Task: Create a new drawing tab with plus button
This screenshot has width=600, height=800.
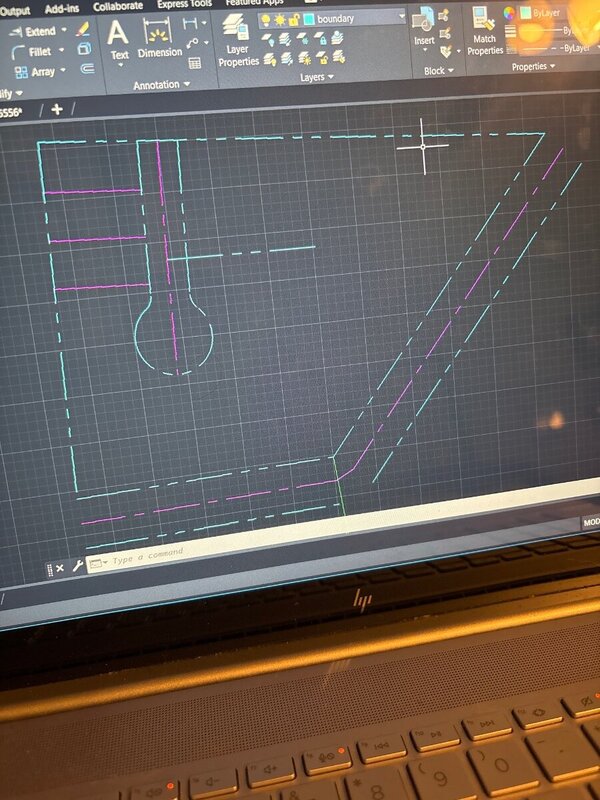Action: tap(57, 109)
